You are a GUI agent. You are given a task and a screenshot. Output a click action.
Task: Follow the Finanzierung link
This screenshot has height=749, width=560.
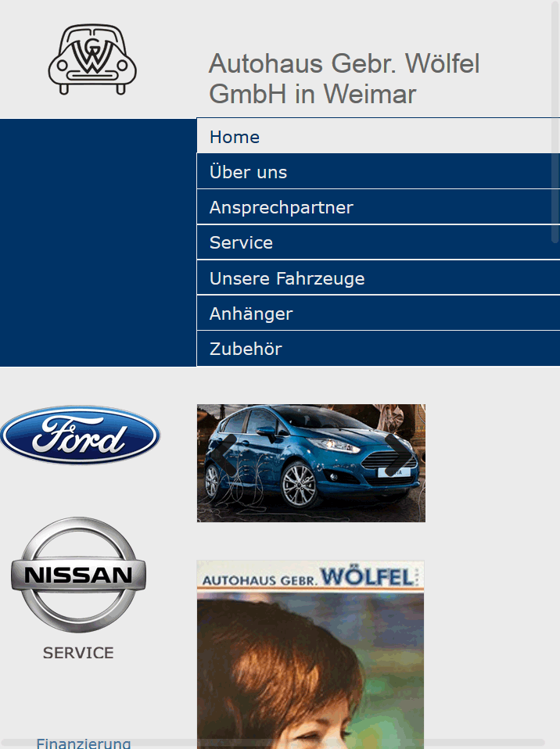[83, 744]
